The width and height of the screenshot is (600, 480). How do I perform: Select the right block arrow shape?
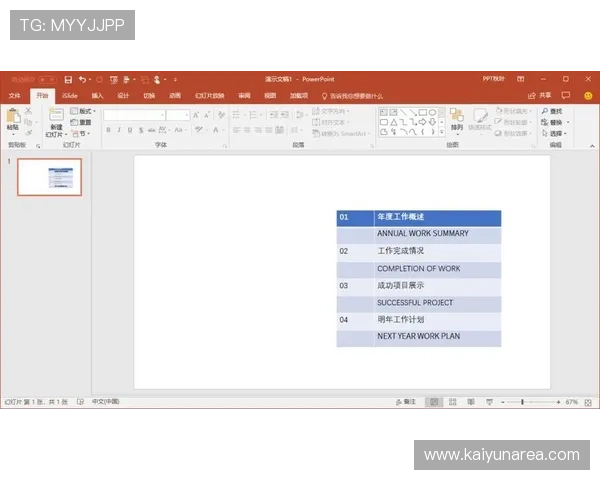tap(423, 122)
